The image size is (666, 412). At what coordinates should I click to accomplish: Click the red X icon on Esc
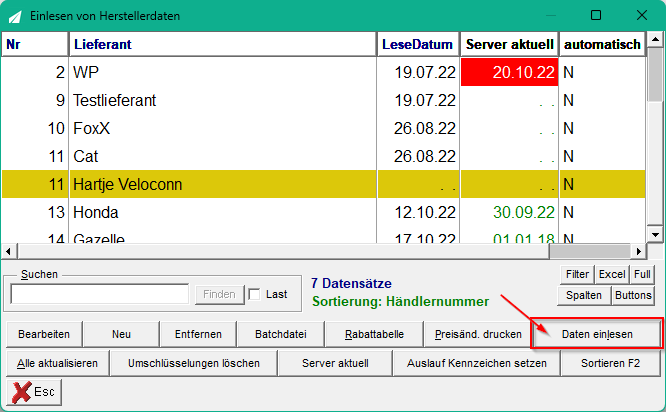click(21, 392)
